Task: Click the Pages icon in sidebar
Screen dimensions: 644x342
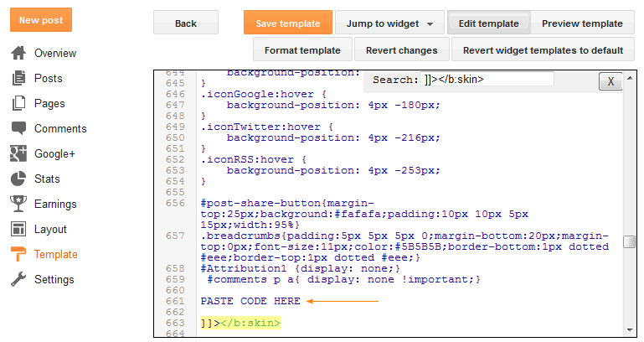Action: click(x=18, y=104)
